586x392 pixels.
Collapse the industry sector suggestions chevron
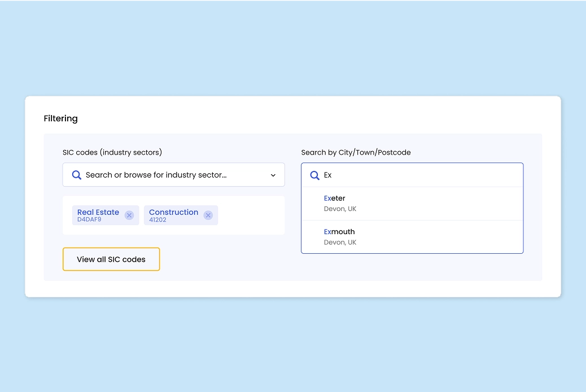click(273, 175)
